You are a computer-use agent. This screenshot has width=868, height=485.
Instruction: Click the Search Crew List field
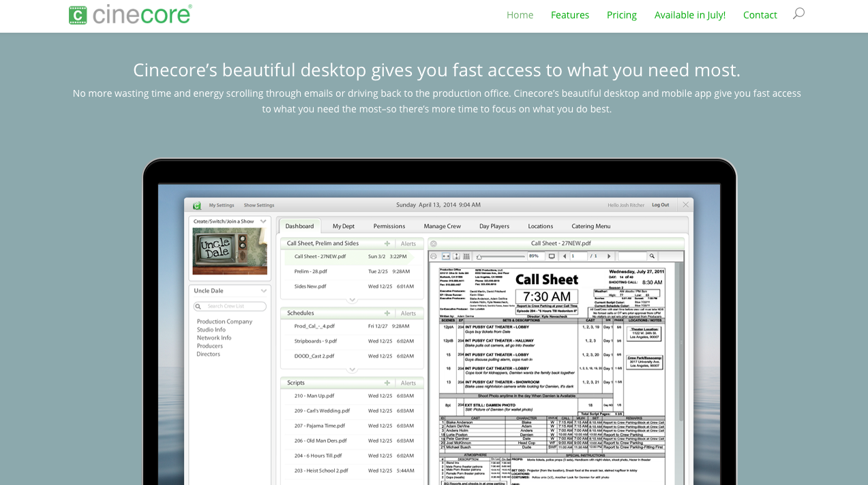click(230, 307)
